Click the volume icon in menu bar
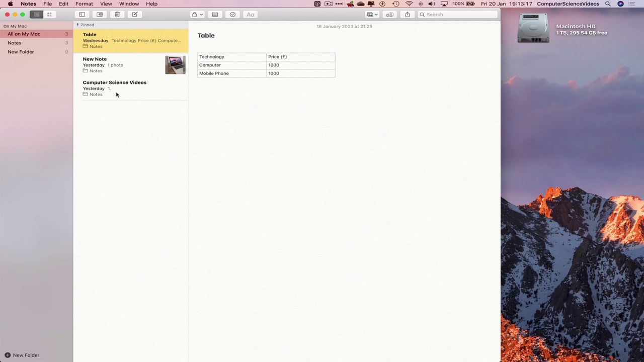The image size is (644, 362). pyautogui.click(x=432, y=4)
